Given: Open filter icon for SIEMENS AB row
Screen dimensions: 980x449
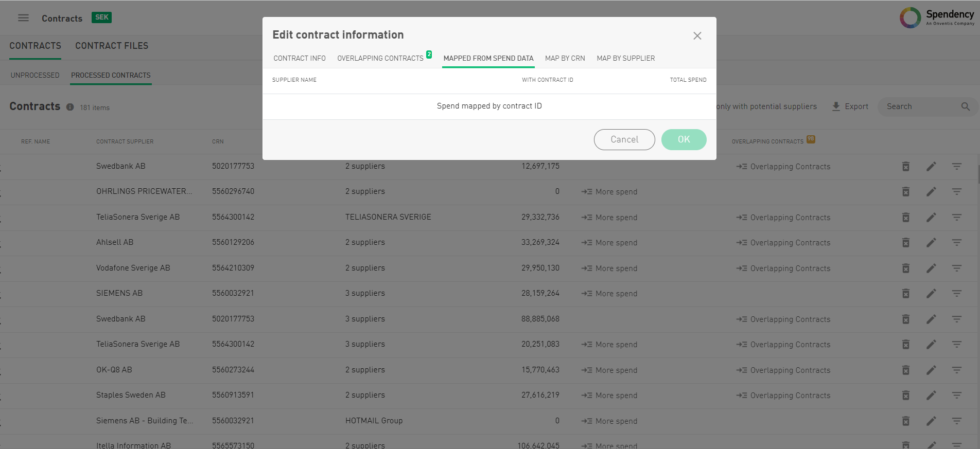Looking at the screenshot, I should (x=956, y=294).
